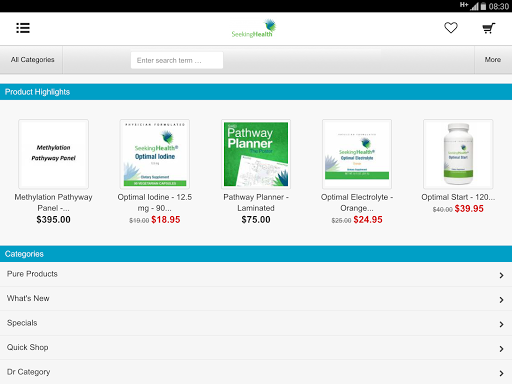This screenshot has width=512, height=384.
Task: Open Pathway Planner - Laminated title link
Action: point(256,202)
